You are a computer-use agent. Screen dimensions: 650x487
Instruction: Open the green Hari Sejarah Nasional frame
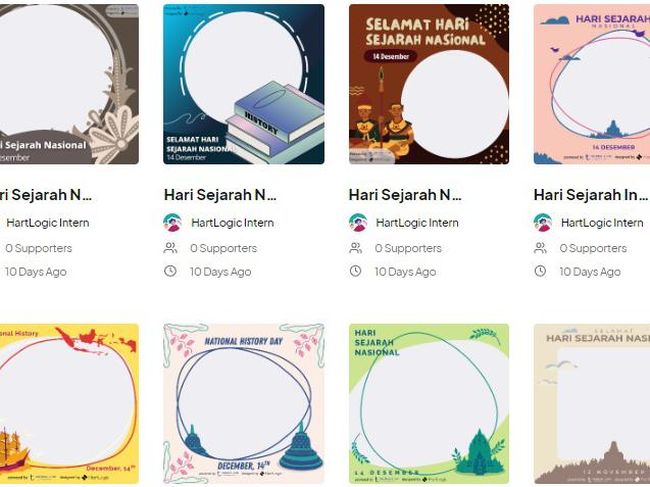point(428,403)
